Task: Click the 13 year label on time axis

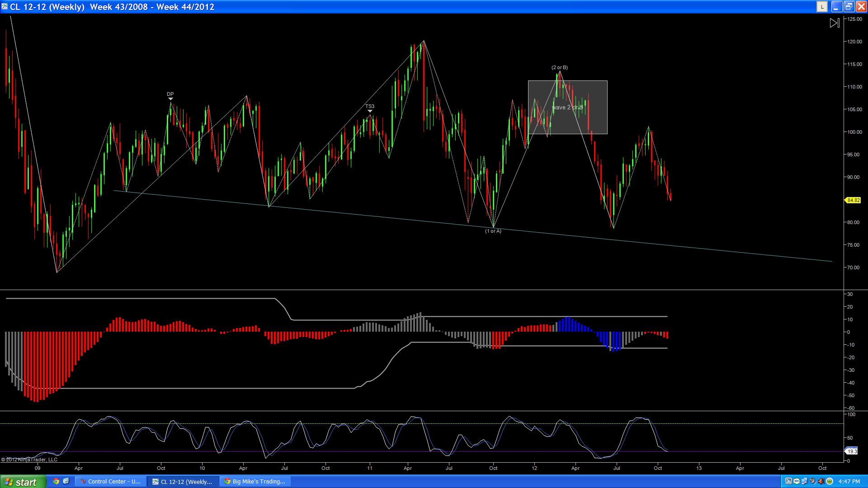Action: tap(699, 468)
